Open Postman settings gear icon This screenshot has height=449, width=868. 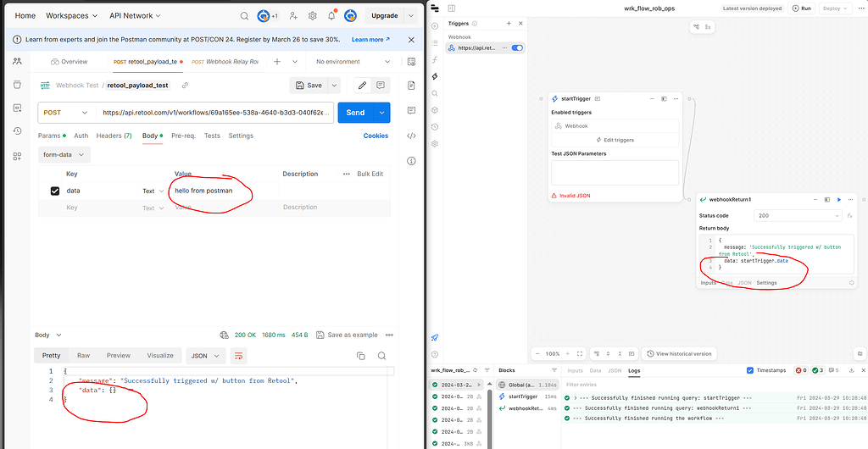(x=312, y=15)
